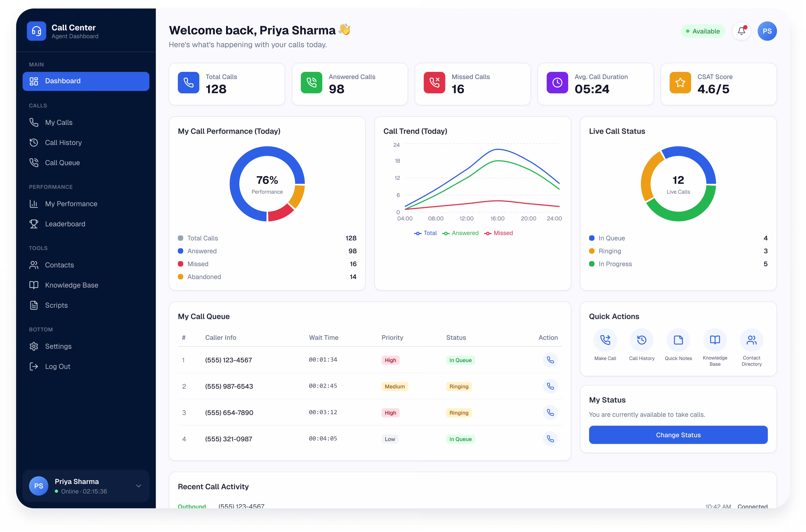Click the 76% Performance donut chart
Screen dimensions: 806x532
[x=267, y=184]
